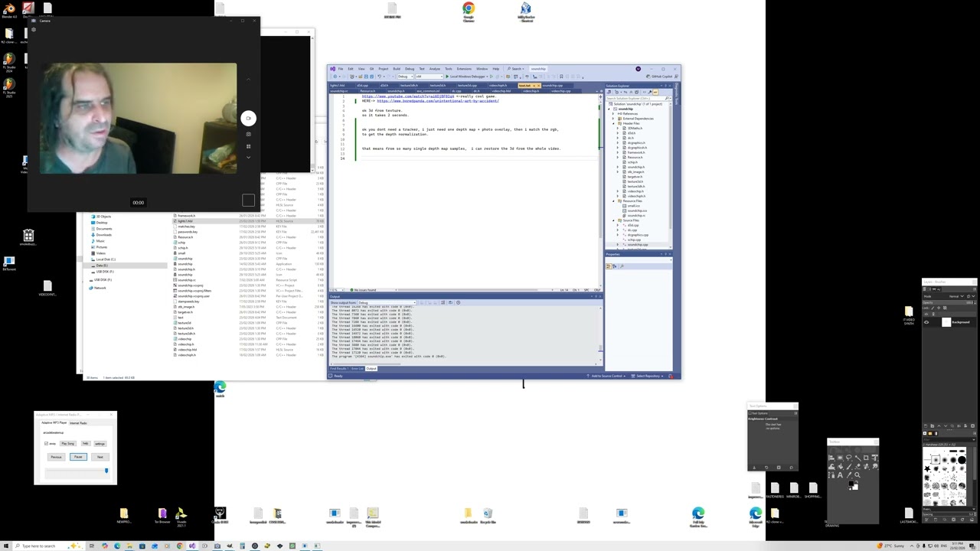Viewport: 980px width, 551px height.
Task: Click the Play Song button
Action: coord(68,444)
